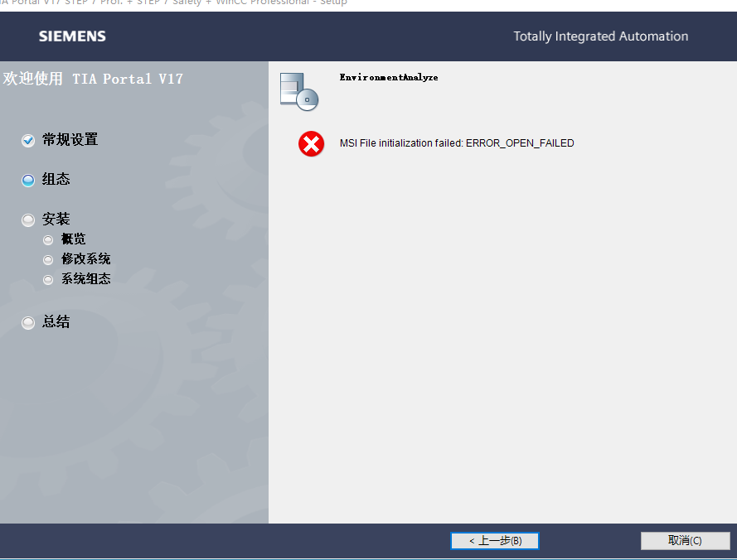Click the 修改系统 sub-step bullet
Viewport: 737px width, 560px height.
48,260
